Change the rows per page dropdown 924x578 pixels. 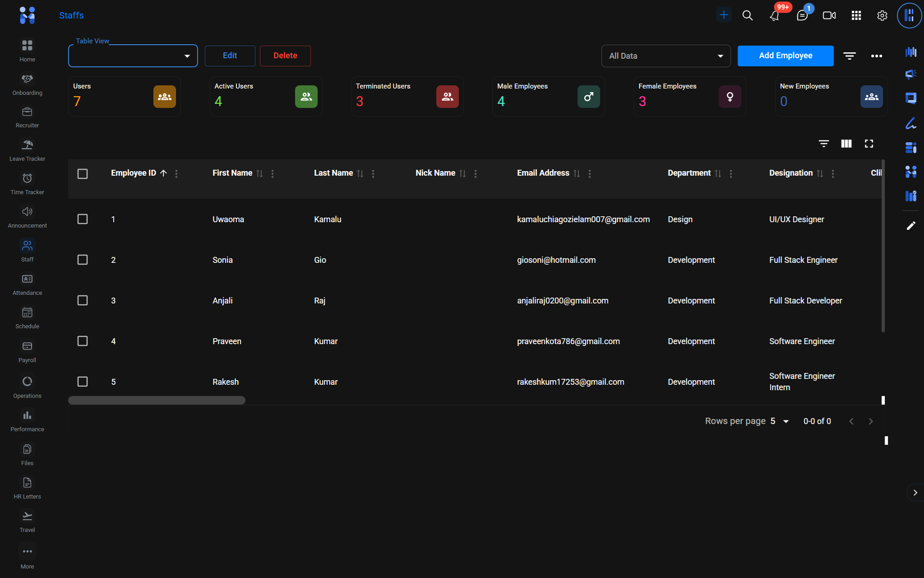[x=779, y=421]
